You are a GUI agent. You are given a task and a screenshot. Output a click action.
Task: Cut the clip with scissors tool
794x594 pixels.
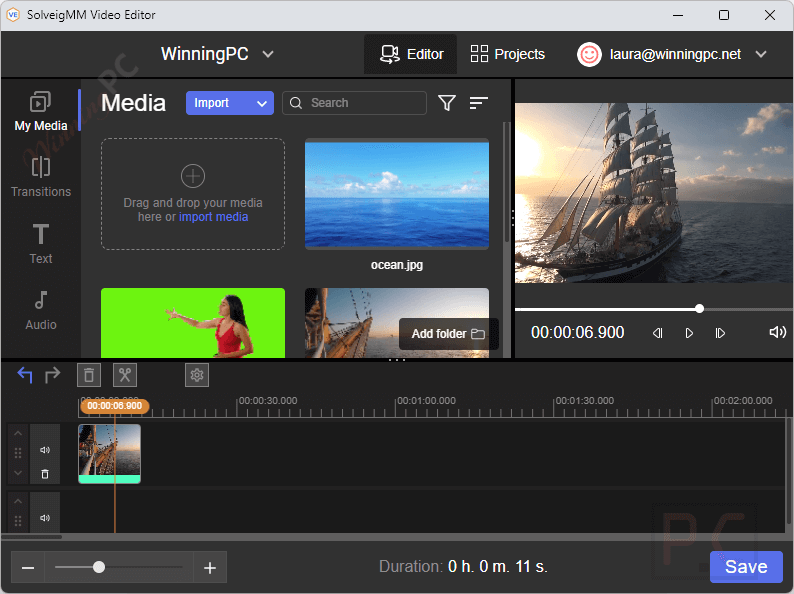[x=125, y=375]
